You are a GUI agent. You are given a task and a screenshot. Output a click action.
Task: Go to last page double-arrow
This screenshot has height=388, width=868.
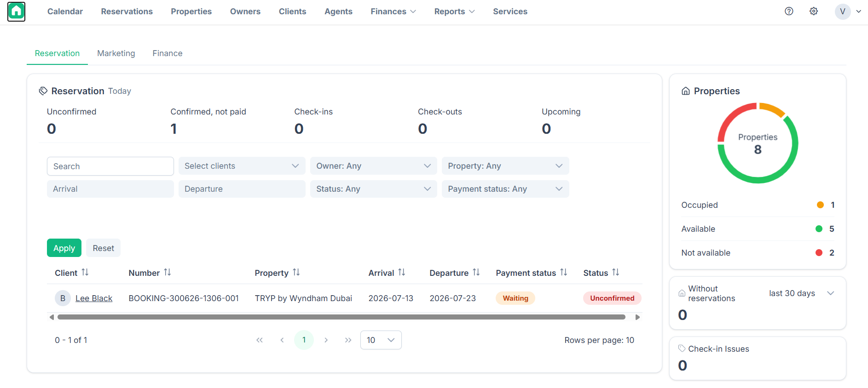[348, 340]
